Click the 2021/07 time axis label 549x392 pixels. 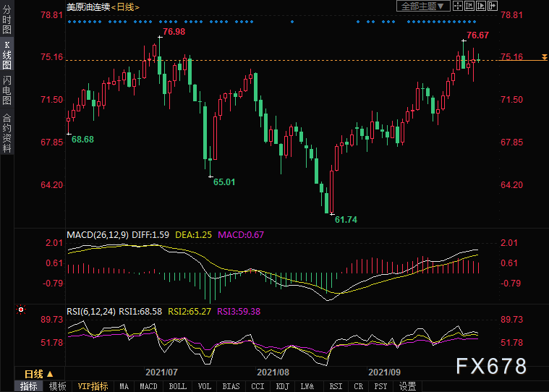(161, 372)
